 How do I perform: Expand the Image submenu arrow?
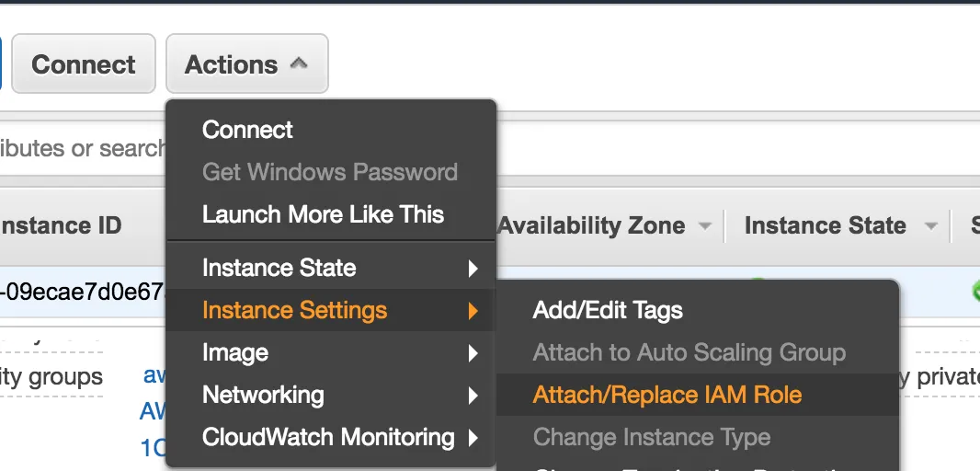click(x=473, y=353)
